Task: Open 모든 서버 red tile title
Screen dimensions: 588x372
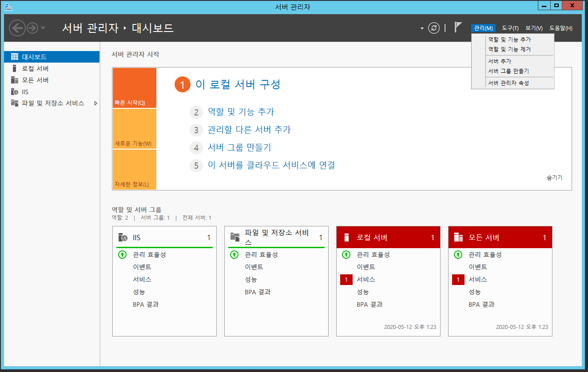Action: 484,237
